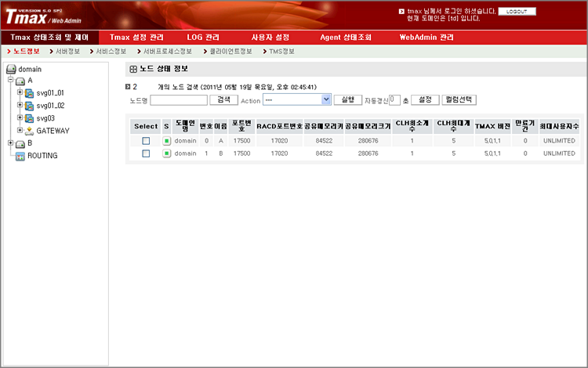Image resolution: width=588 pixels, height=368 pixels.
Task: Click RACD포트번호 column header
Action: point(279,127)
